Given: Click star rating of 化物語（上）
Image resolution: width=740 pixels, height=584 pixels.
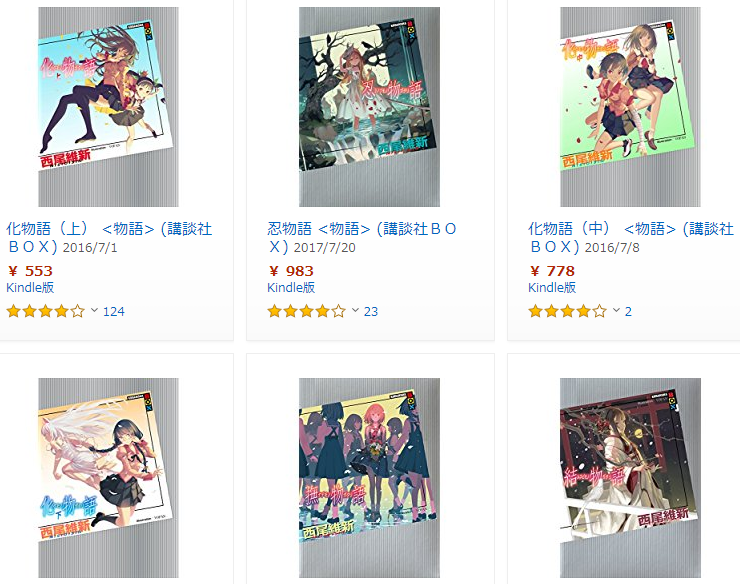Looking at the screenshot, I should [46, 311].
